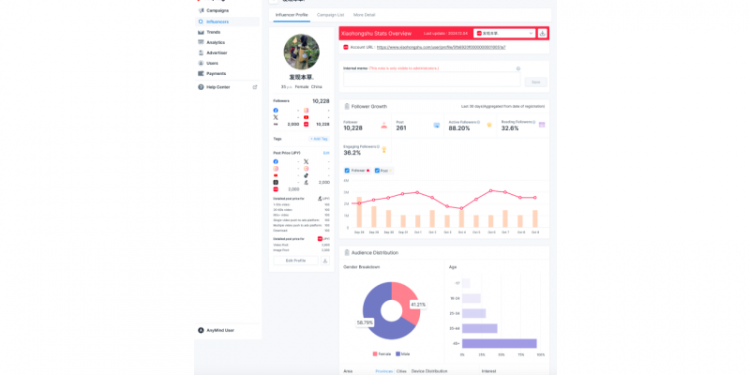Click the Follower Growth clipboard icon
This screenshot has width=750, height=375.
click(347, 106)
